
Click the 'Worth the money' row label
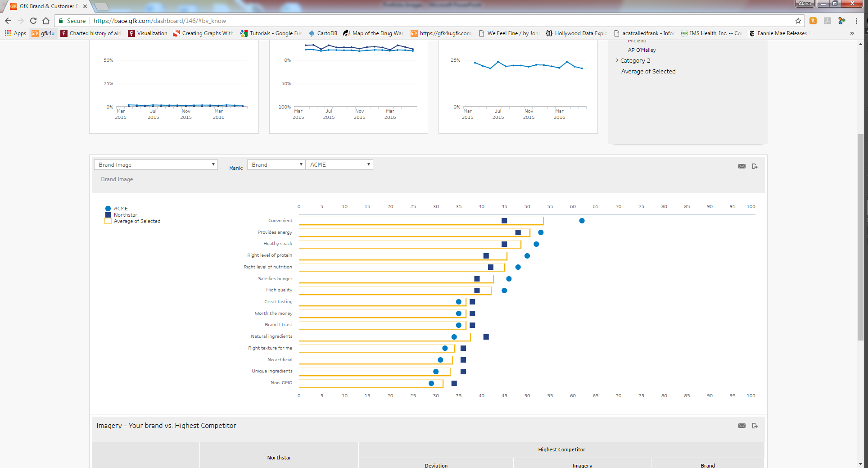[x=273, y=314]
